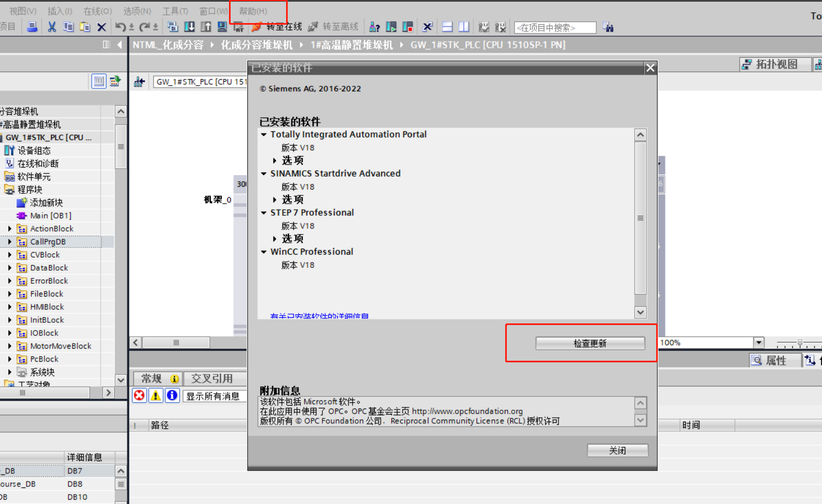This screenshot has width=822, height=504.
Task: Toggle the warning messages filter icon
Action: tap(156, 395)
